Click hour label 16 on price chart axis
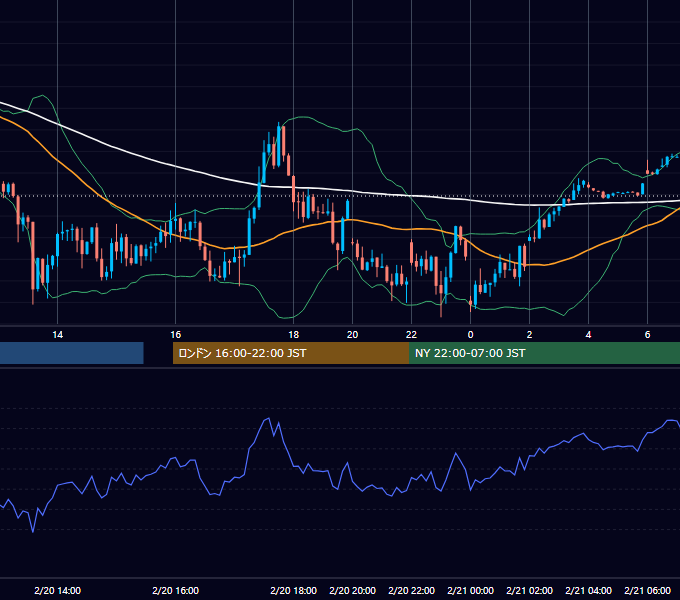 coord(175,334)
